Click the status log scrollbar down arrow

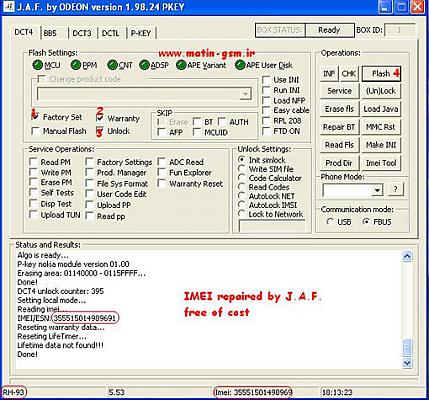[x=407, y=363]
